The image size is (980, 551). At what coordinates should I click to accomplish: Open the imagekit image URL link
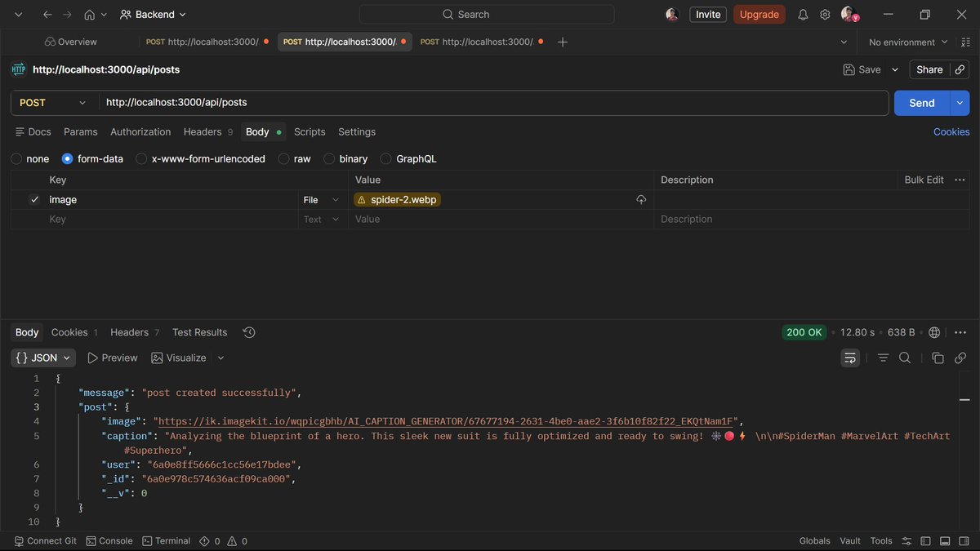pyautogui.click(x=448, y=421)
